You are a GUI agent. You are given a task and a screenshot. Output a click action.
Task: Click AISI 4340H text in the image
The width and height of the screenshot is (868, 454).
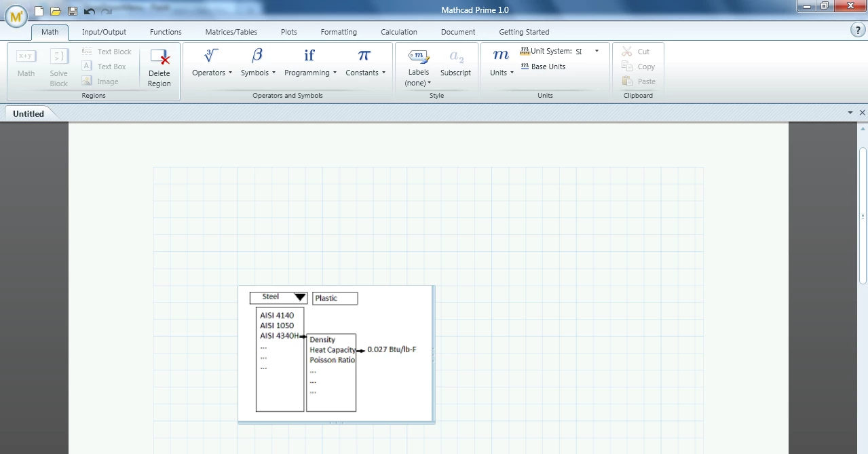pos(280,336)
